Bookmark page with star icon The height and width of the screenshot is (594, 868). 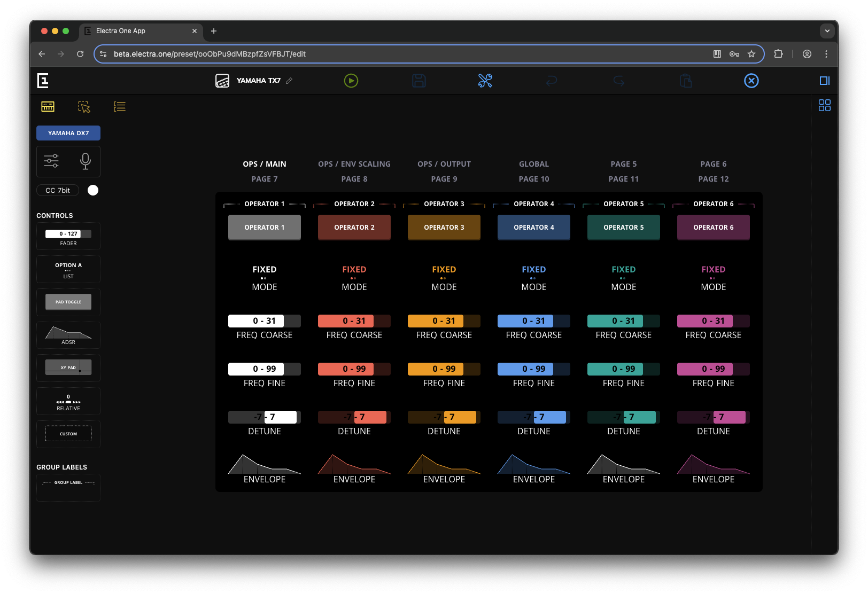(751, 54)
